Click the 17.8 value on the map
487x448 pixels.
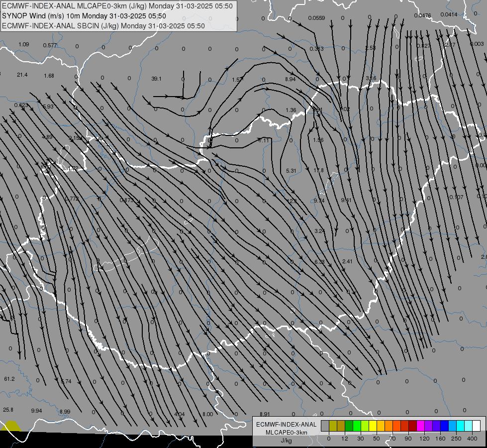click(318, 170)
